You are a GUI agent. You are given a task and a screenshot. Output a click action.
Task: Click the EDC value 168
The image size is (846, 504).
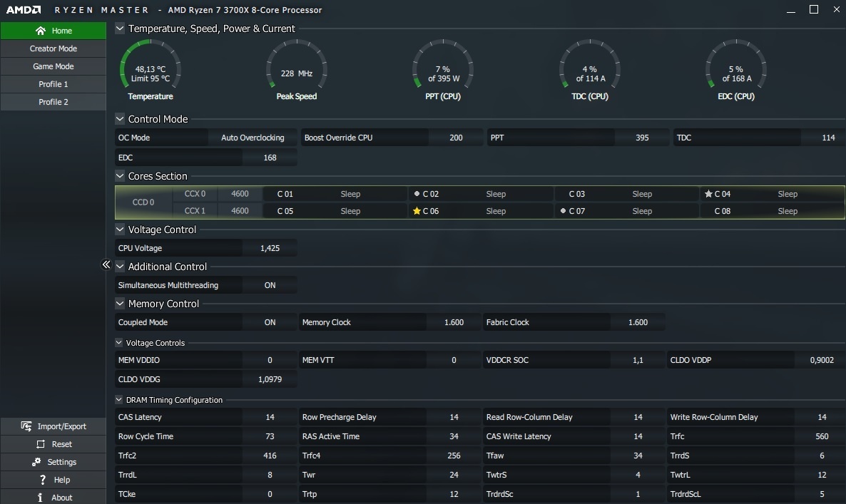(270, 158)
